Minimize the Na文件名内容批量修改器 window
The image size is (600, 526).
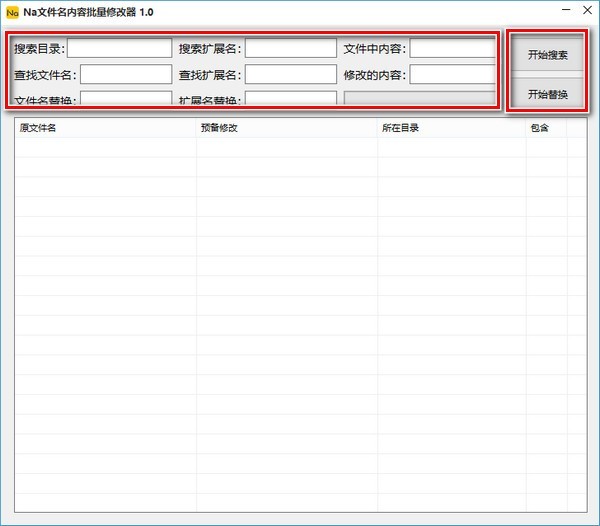click(566, 10)
